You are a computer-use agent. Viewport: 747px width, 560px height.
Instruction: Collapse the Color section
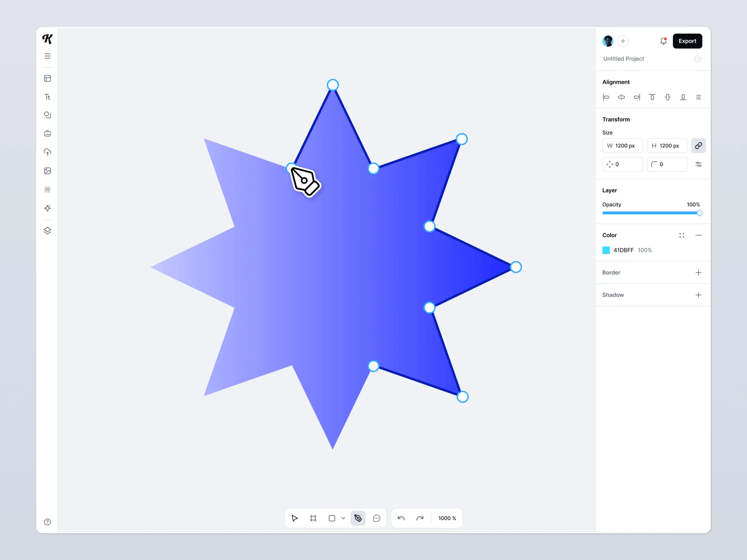[699, 235]
